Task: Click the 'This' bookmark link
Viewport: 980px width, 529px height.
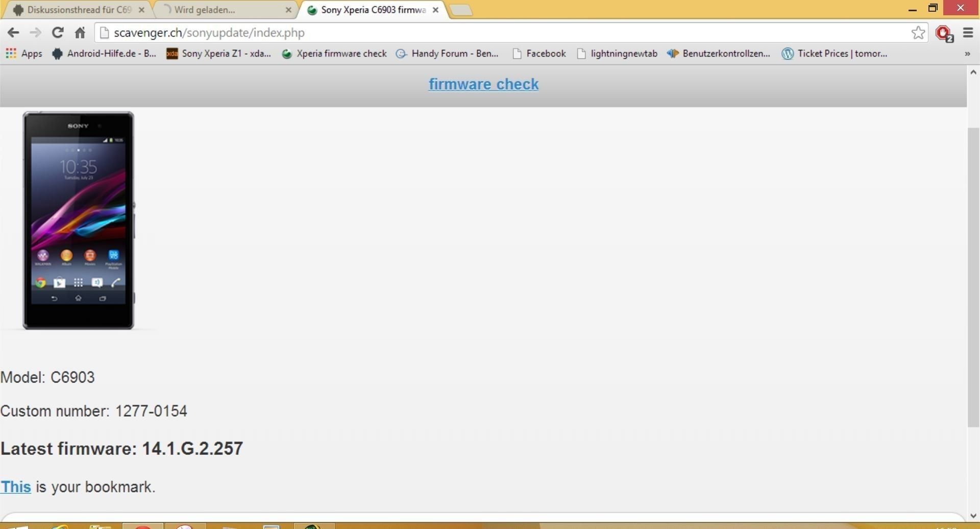Action: pyautogui.click(x=16, y=487)
